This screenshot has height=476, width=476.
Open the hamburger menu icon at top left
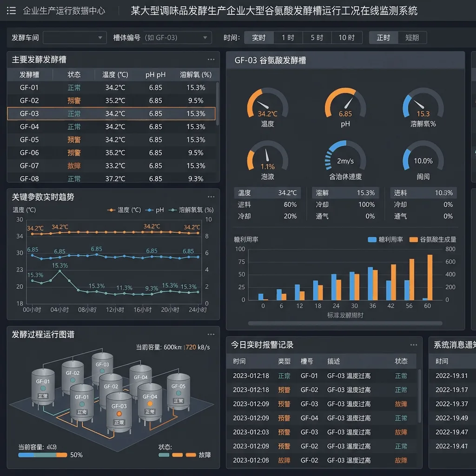tap(11, 11)
